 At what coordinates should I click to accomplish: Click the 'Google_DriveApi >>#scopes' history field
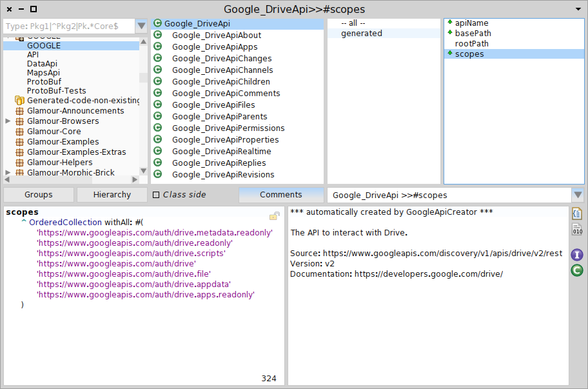point(449,195)
